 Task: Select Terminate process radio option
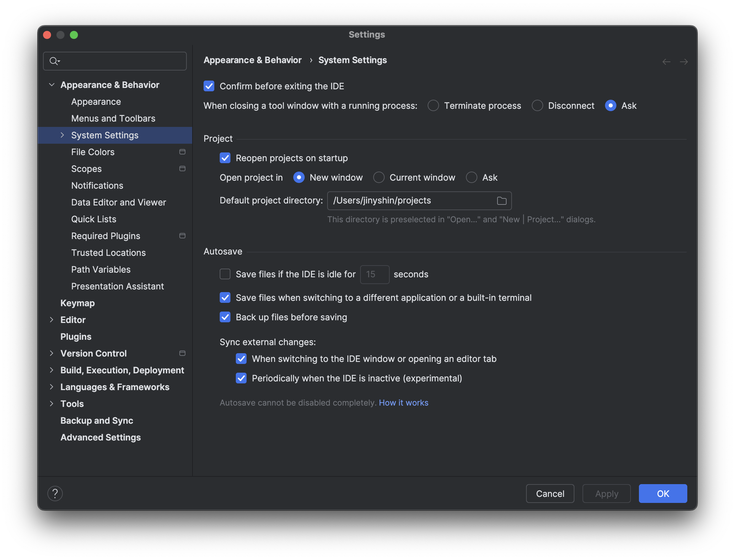[x=433, y=106]
